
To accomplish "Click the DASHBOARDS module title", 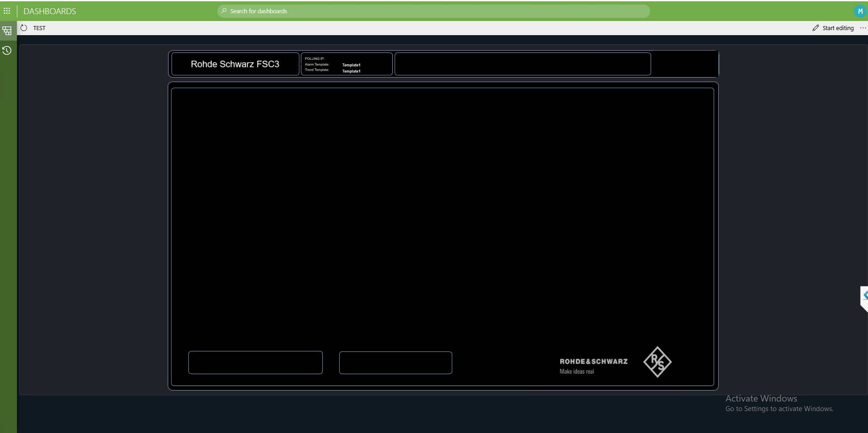I will (x=50, y=11).
